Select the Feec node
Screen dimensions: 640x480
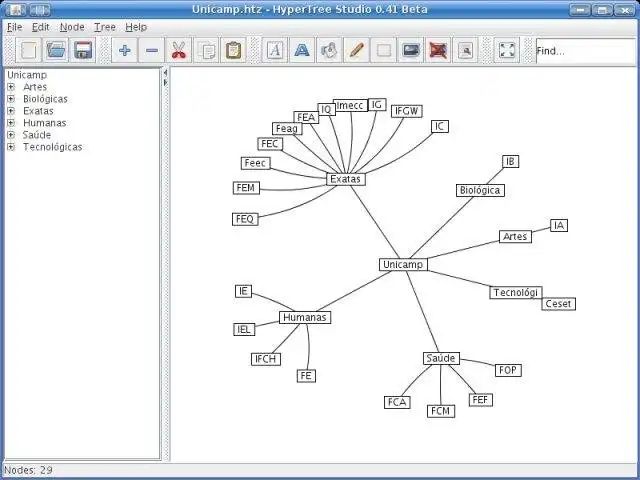pos(256,163)
